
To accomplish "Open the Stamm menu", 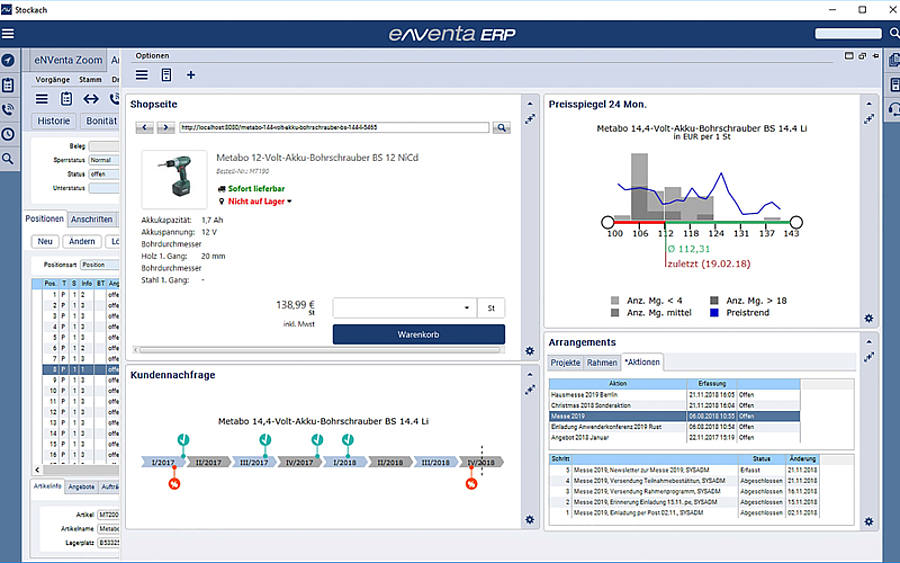I will point(90,79).
